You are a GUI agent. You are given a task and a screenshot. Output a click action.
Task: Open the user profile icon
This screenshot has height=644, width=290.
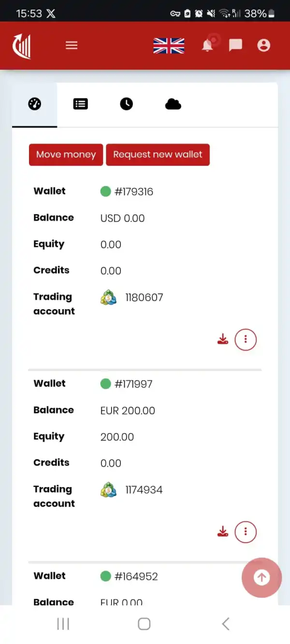coord(263,45)
